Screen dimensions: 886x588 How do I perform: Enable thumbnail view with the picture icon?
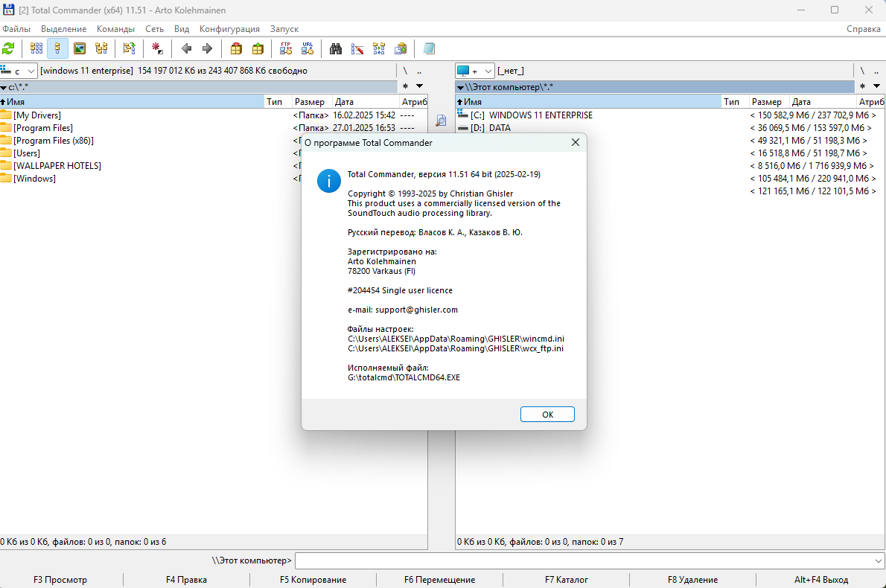pyautogui.click(x=80, y=49)
